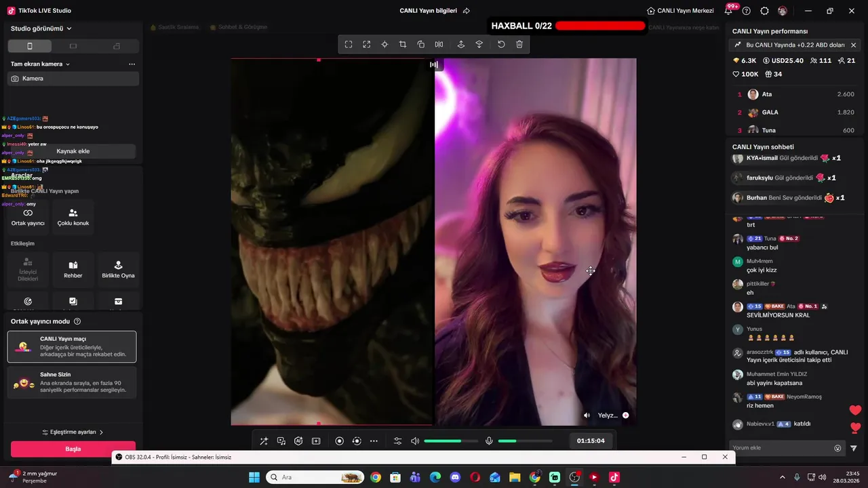This screenshot has height=488, width=868.
Task: Open CANLI Yayın Merkezi
Action: click(680, 11)
